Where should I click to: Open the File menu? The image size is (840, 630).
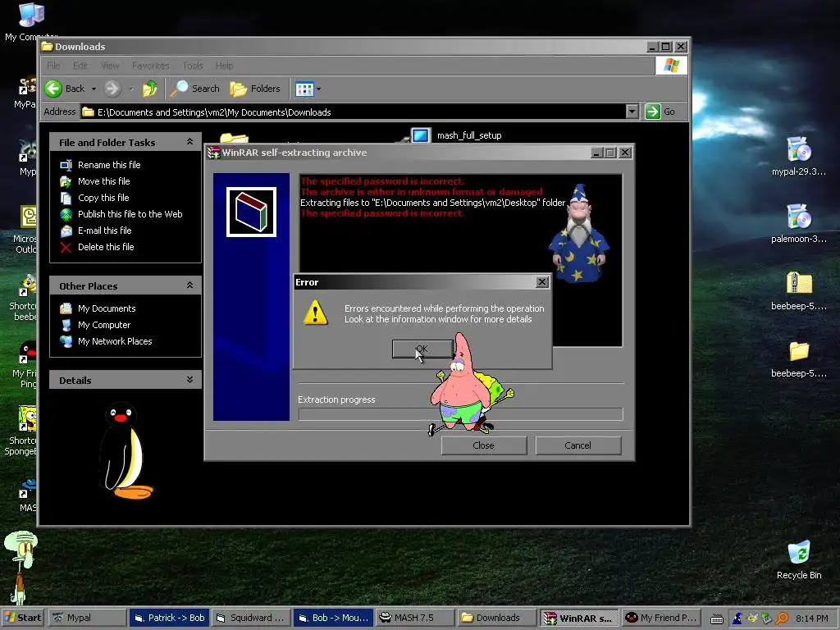pyautogui.click(x=53, y=66)
